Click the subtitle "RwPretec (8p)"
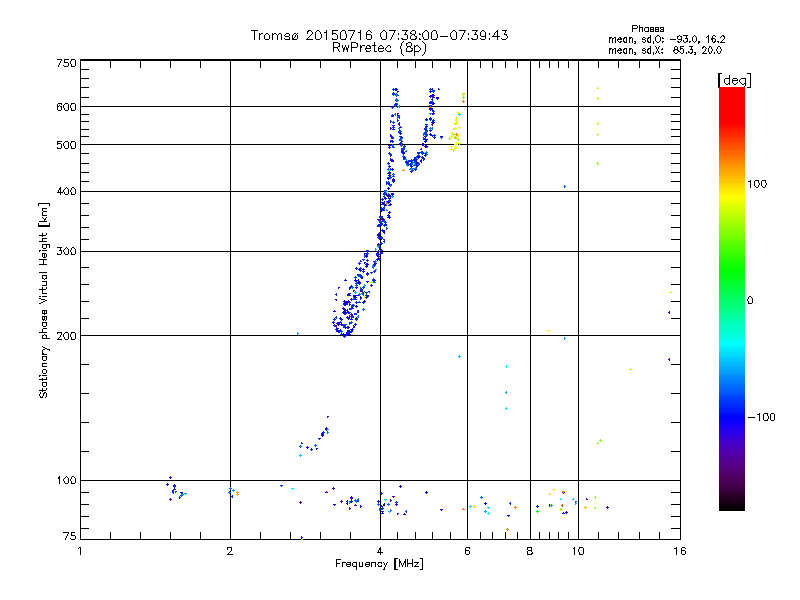 (x=379, y=48)
